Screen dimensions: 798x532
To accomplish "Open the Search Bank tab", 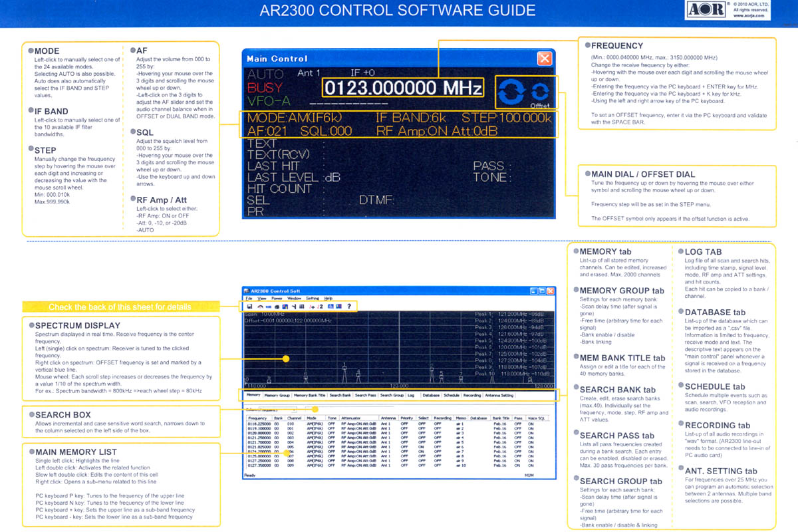I will tap(340, 395).
